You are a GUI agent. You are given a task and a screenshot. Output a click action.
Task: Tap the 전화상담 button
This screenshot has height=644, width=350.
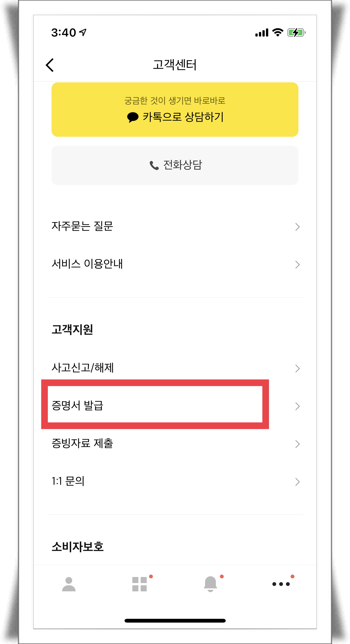[x=175, y=165]
